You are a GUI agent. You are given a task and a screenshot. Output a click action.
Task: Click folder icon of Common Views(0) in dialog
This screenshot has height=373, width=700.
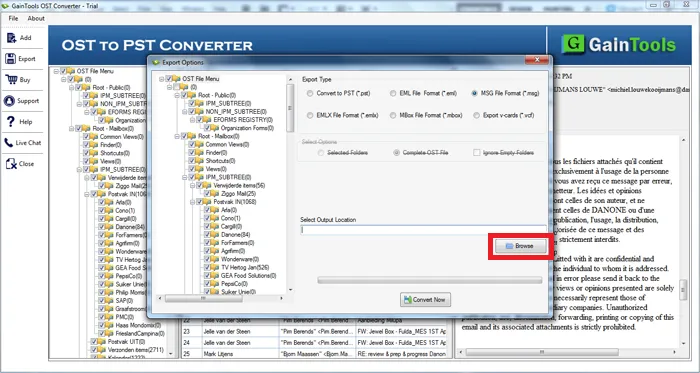point(200,145)
